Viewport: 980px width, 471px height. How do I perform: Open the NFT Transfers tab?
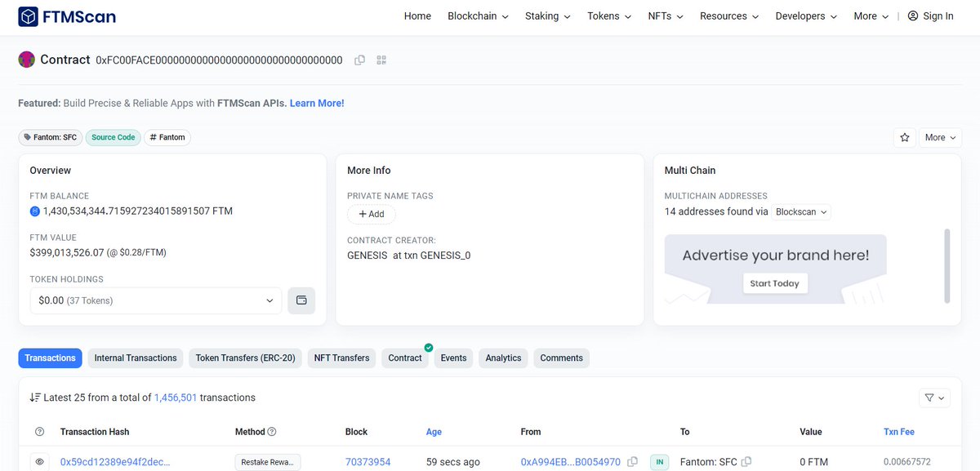pyautogui.click(x=342, y=358)
